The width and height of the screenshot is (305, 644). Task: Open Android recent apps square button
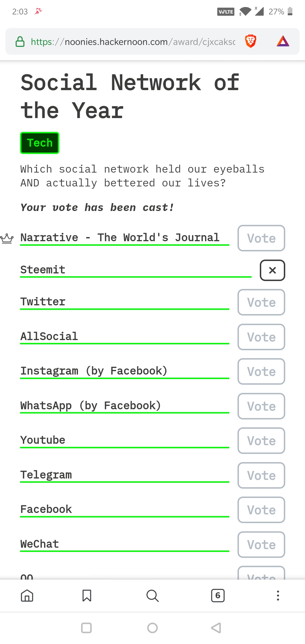(x=86, y=628)
